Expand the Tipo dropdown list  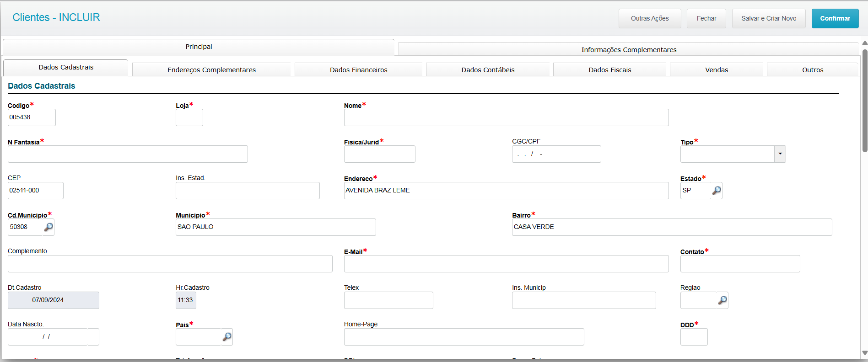pos(780,154)
